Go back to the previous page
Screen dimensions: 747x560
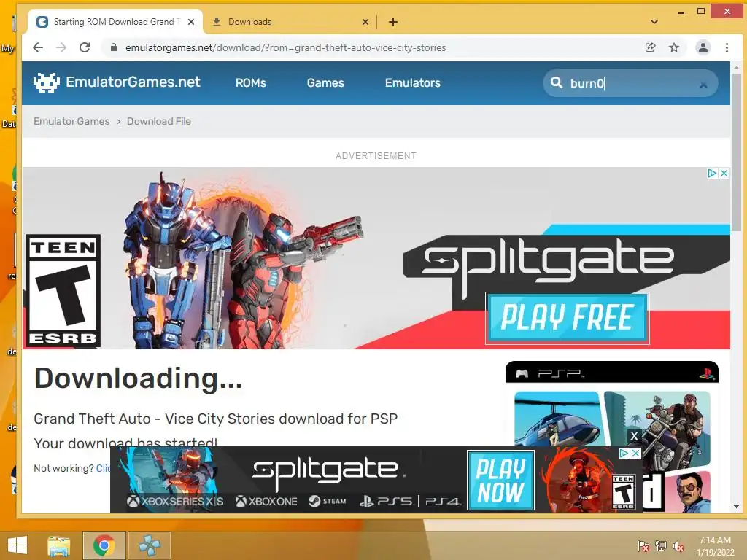pos(38,47)
